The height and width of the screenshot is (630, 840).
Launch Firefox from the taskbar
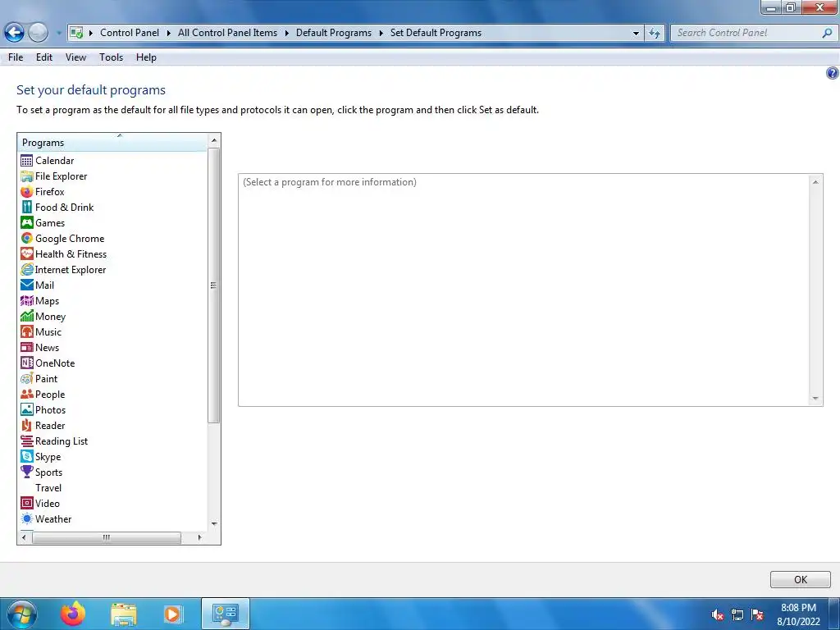click(72, 614)
